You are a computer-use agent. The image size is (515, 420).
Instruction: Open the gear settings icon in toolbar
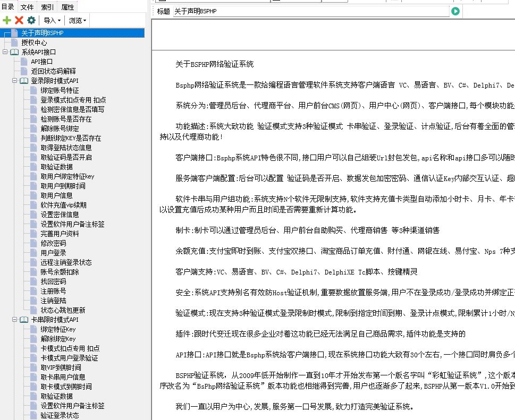point(31,20)
